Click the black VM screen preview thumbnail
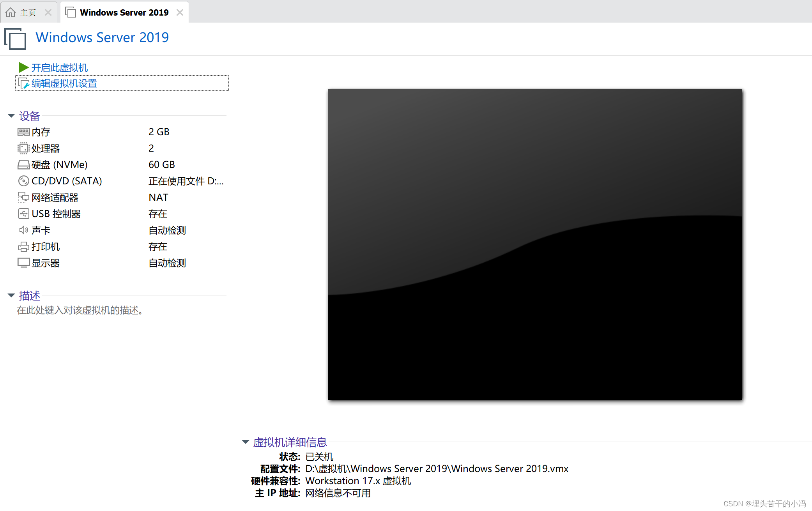 [x=534, y=244]
